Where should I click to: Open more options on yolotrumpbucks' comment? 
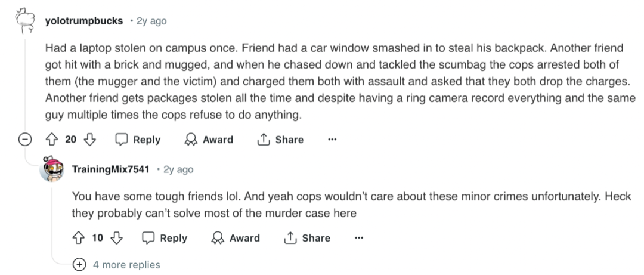click(332, 140)
